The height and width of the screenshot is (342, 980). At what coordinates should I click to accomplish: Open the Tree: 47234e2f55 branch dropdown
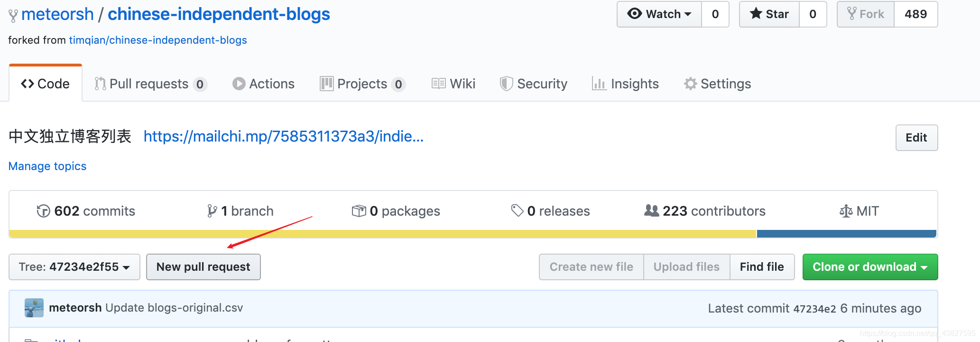point(74,267)
